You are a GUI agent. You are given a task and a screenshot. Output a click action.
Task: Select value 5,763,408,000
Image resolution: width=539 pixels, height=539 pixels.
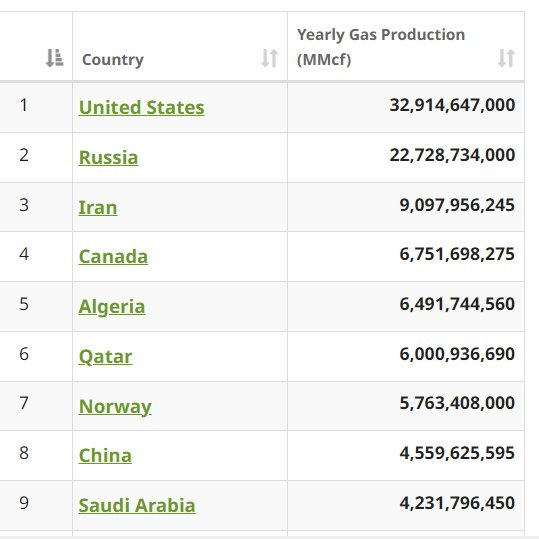pos(457,403)
